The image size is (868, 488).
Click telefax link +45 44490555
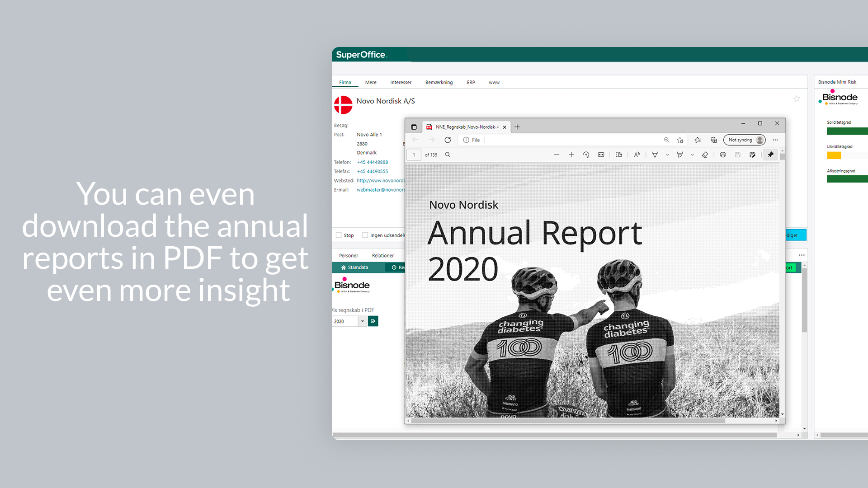[x=372, y=171]
